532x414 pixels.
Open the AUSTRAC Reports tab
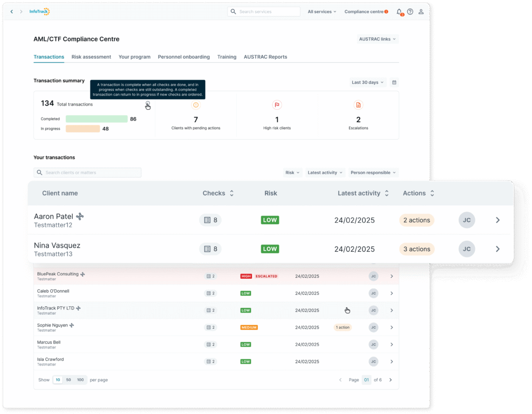point(265,57)
